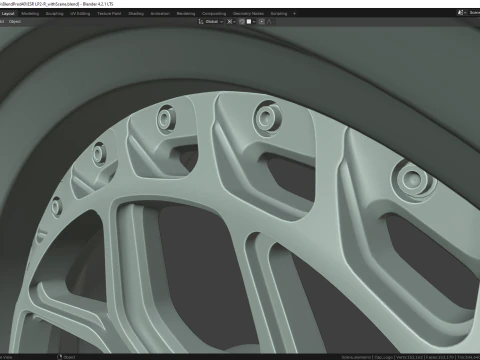Add a new workspace with plus icon
This screenshot has height=360, width=480.
[x=294, y=14]
